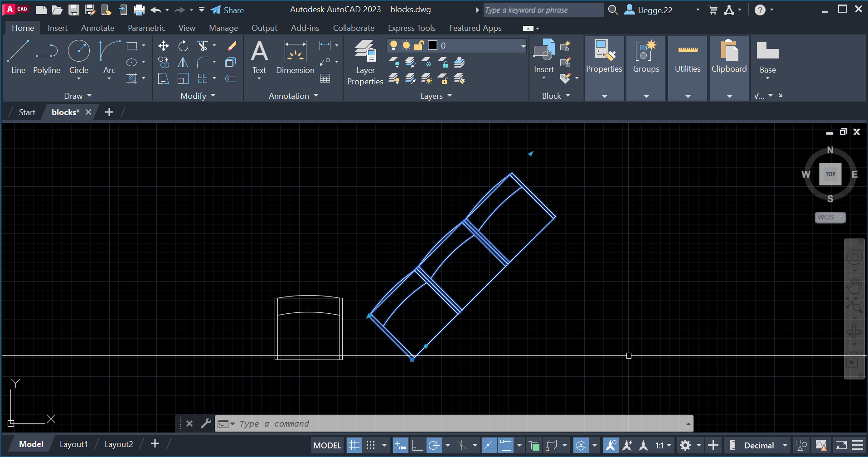Image resolution: width=868 pixels, height=457 pixels.
Task: Toggle object snap tracking in status bar
Action: 489,445
